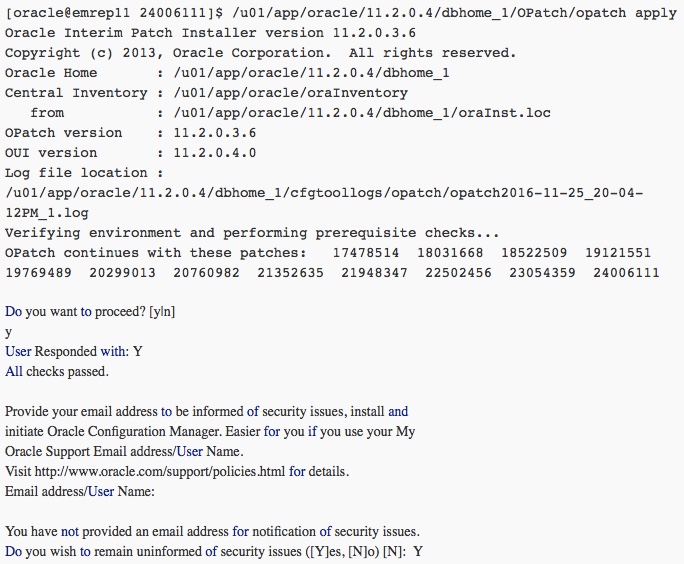Image resolution: width=684 pixels, height=564 pixels.
Task: Click the OPatch version number 11.2.0.3.6
Action: coord(214,133)
